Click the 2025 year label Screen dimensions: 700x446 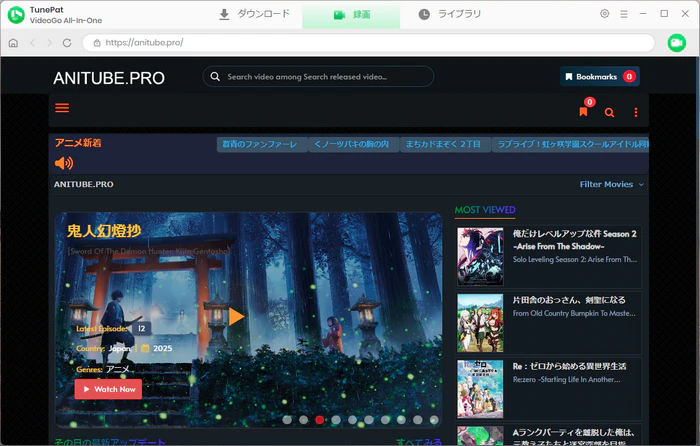click(x=162, y=348)
